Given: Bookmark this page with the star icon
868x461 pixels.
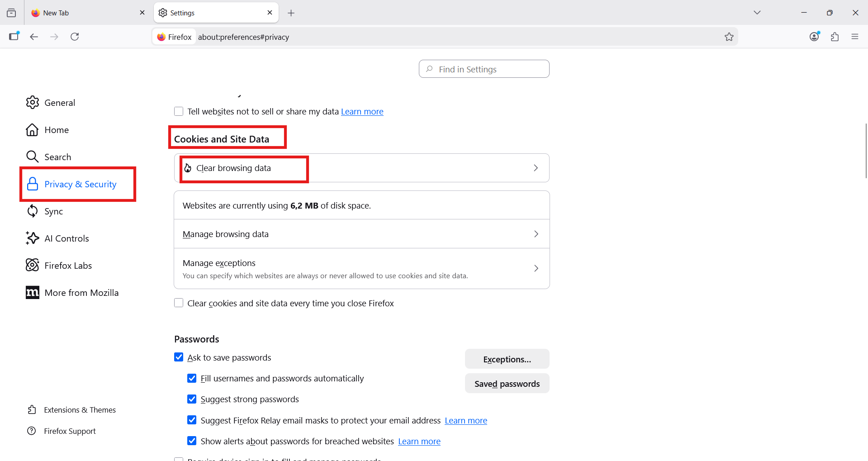Looking at the screenshot, I should coord(729,37).
